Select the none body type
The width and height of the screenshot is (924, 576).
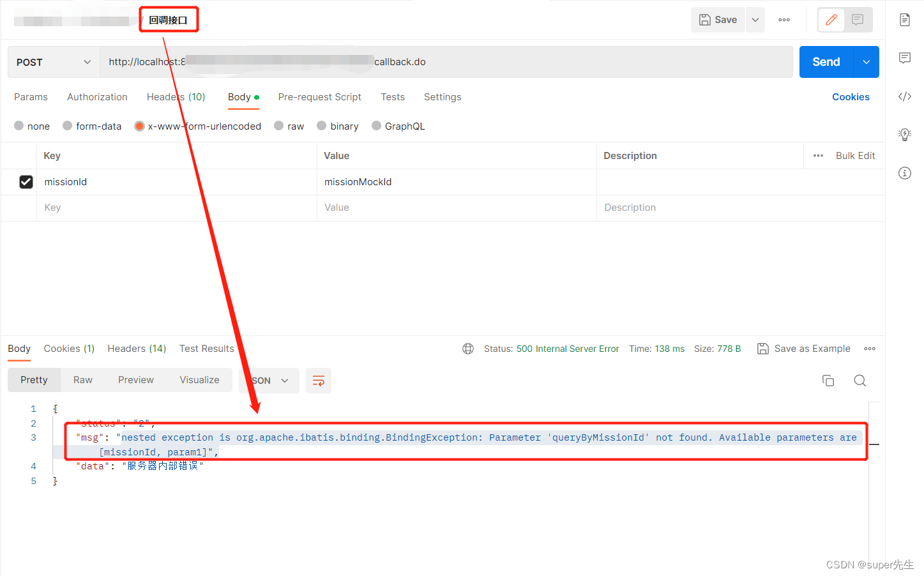click(x=32, y=126)
